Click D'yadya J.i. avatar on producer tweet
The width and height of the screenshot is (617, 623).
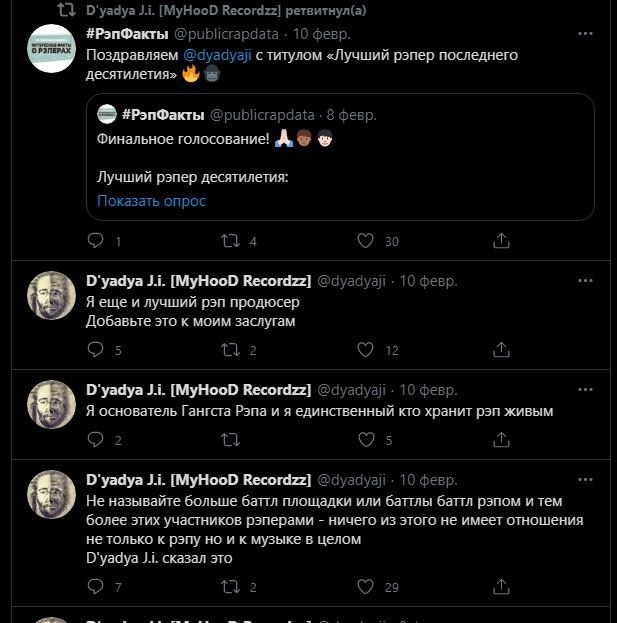52,296
